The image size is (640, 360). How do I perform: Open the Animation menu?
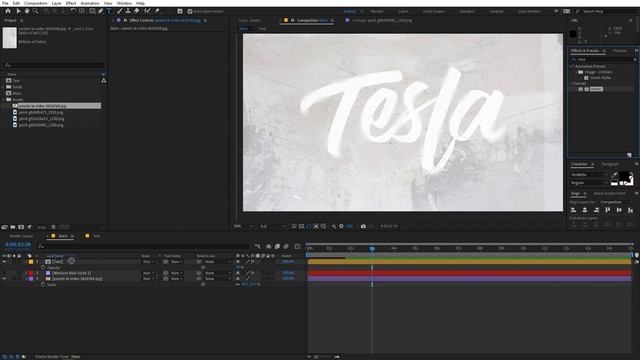(90, 3)
